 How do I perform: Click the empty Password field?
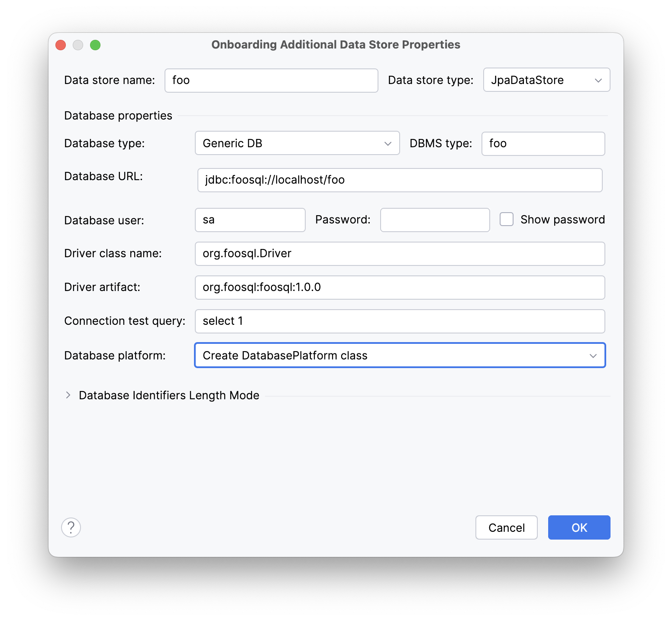click(435, 220)
